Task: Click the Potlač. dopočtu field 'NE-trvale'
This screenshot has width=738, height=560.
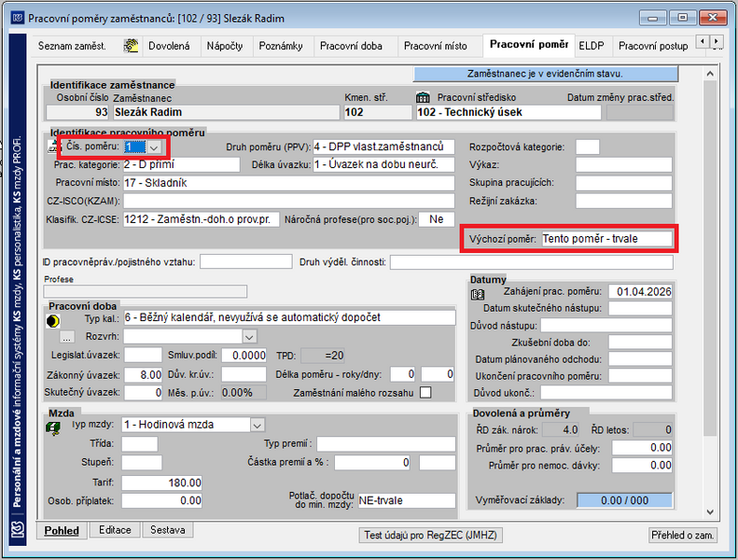Action: [x=407, y=500]
